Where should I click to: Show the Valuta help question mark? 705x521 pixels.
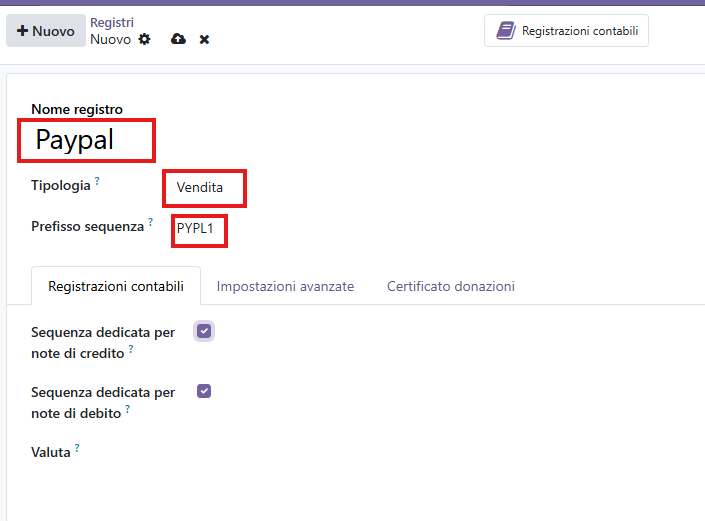click(77, 448)
